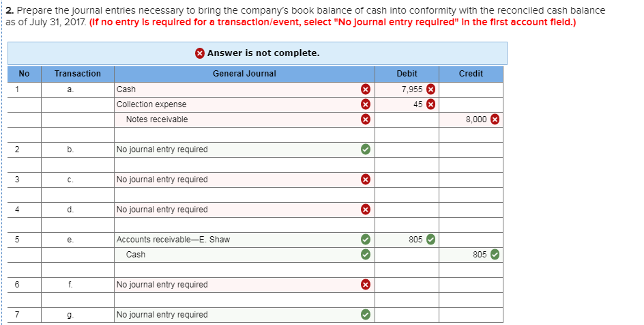This screenshot has height=325, width=644.
Task: Click the debit value 7,955
Action: point(412,89)
